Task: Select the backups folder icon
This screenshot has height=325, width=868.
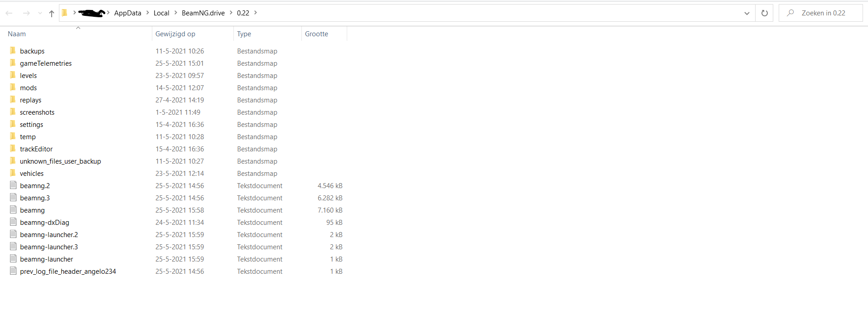Action: pos(13,50)
